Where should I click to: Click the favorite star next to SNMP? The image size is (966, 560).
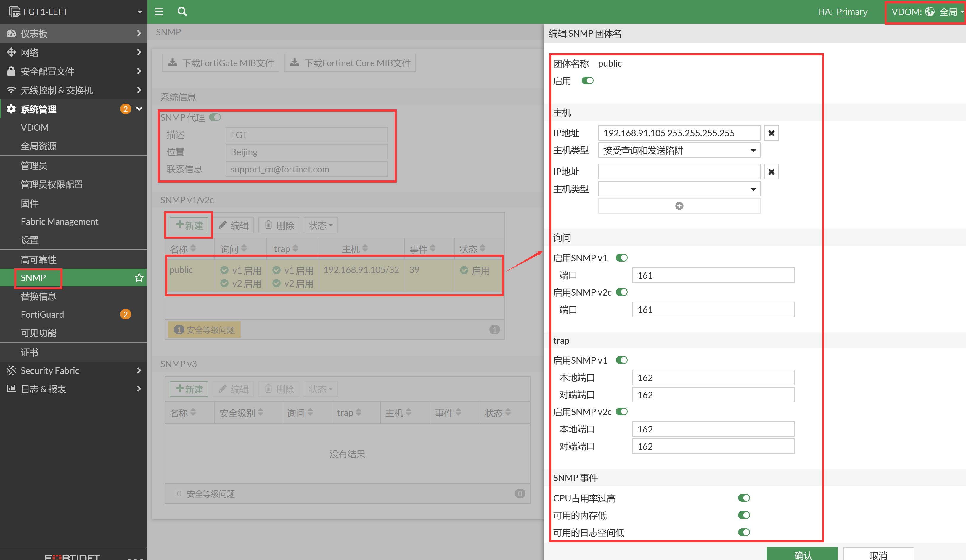point(139,278)
